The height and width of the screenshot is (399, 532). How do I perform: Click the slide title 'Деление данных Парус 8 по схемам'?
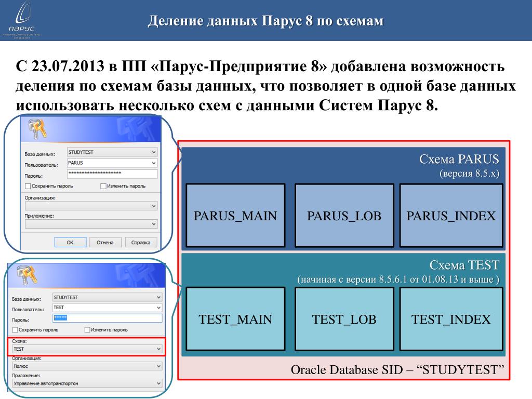265,21
